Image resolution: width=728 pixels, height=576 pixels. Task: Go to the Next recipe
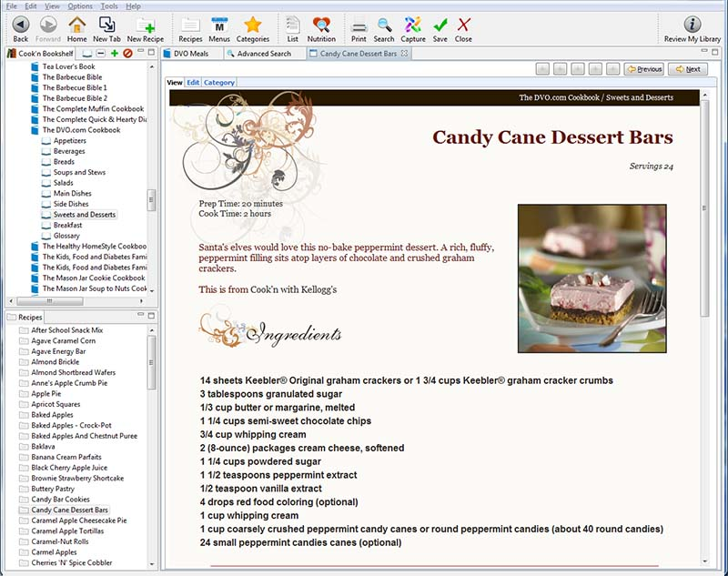pyautogui.click(x=687, y=69)
